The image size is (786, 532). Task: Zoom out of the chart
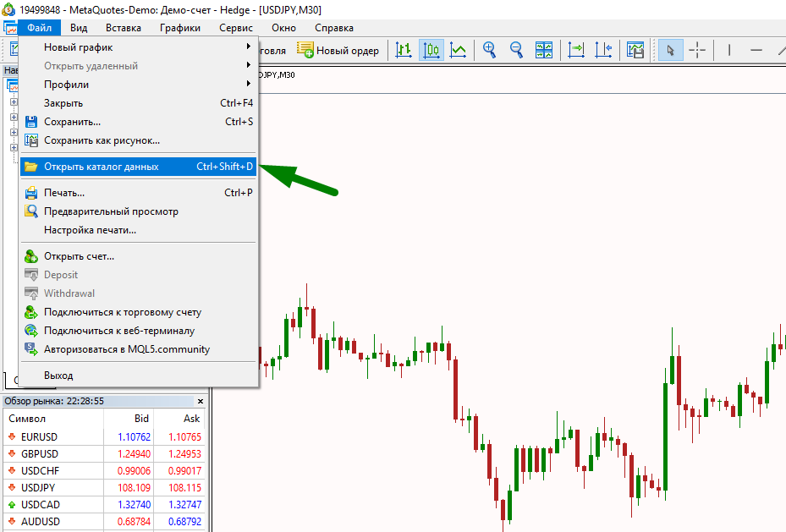516,50
